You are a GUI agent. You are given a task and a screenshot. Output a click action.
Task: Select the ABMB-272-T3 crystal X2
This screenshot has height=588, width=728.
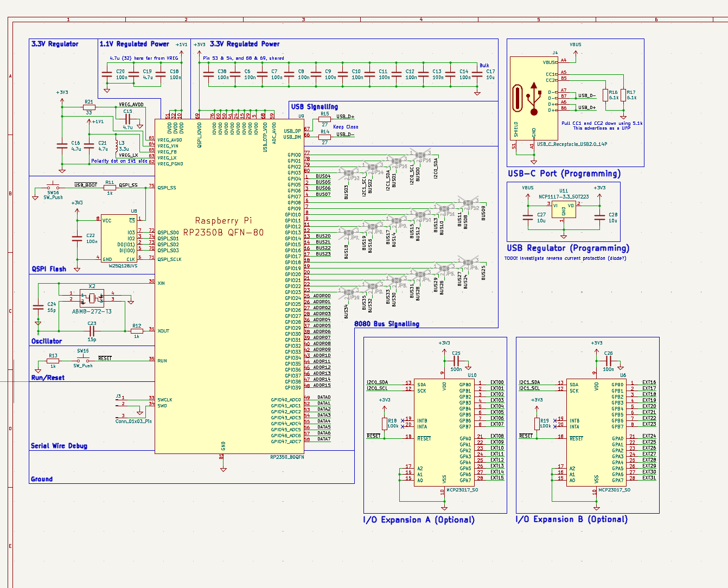pos(92,298)
